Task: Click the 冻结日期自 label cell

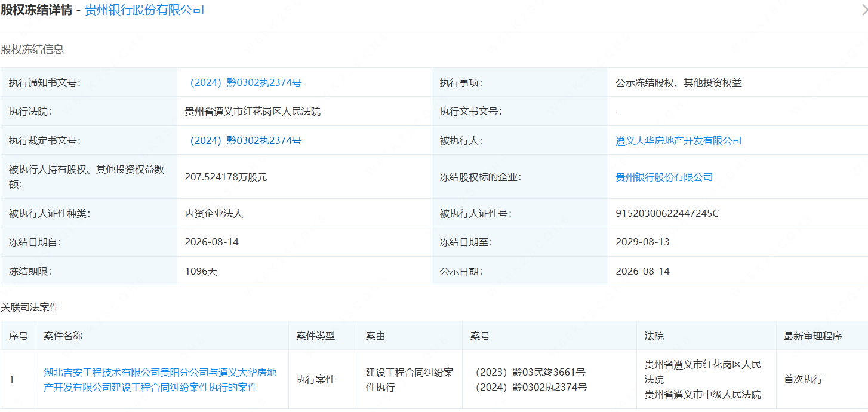Action: tap(89, 242)
